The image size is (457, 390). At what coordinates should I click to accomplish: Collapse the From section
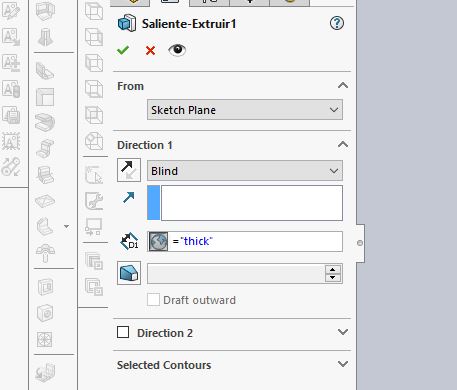343,85
